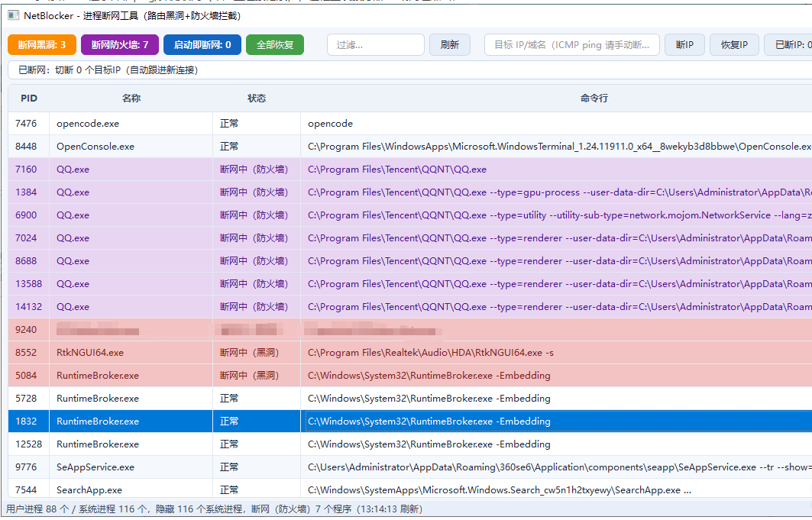This screenshot has width=812, height=520.
Task: Select the RtkNGUI64.exe blackhole row
Action: coord(410,352)
